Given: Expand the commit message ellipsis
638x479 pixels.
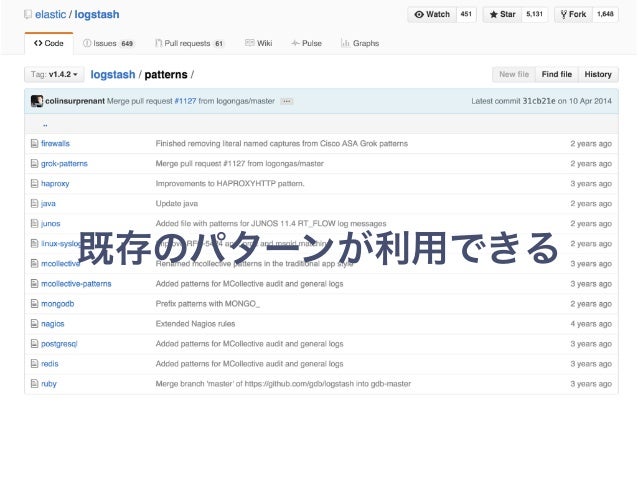Looking at the screenshot, I should (286, 101).
